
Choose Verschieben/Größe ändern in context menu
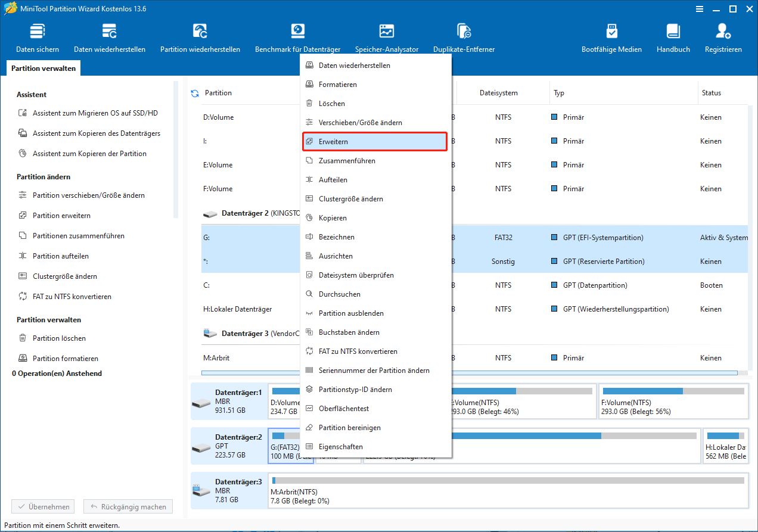pyautogui.click(x=375, y=123)
